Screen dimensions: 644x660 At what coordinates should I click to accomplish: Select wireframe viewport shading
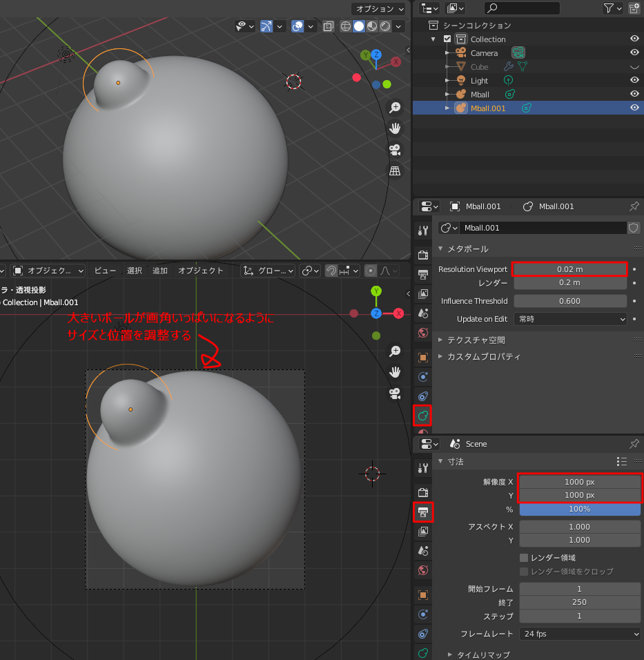[x=344, y=26]
